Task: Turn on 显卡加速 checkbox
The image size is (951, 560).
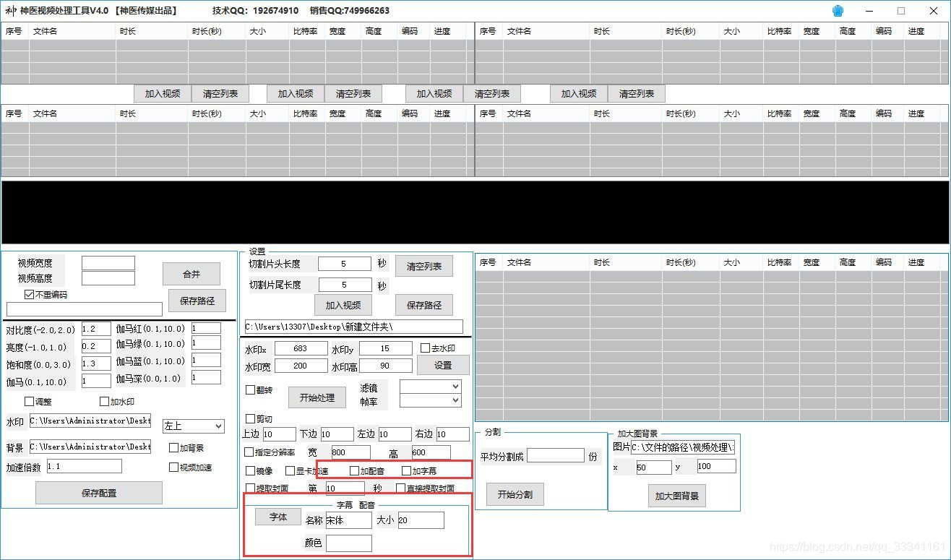Action: tap(291, 470)
